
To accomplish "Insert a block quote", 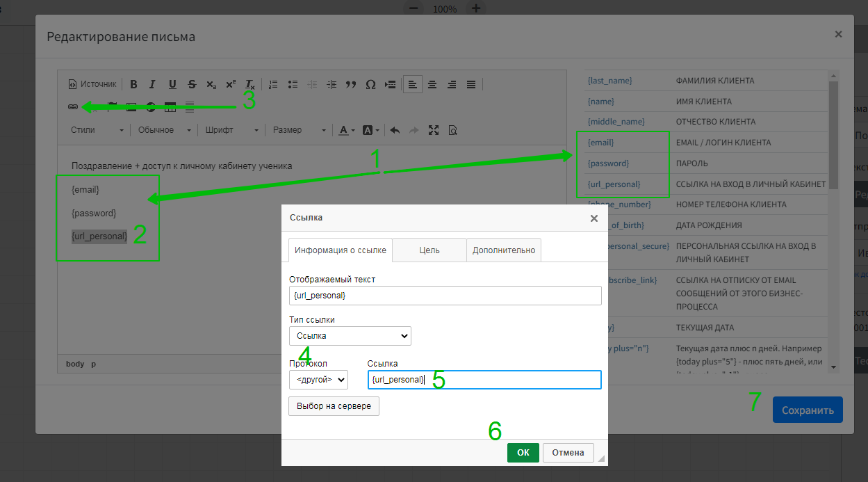I will (x=351, y=84).
